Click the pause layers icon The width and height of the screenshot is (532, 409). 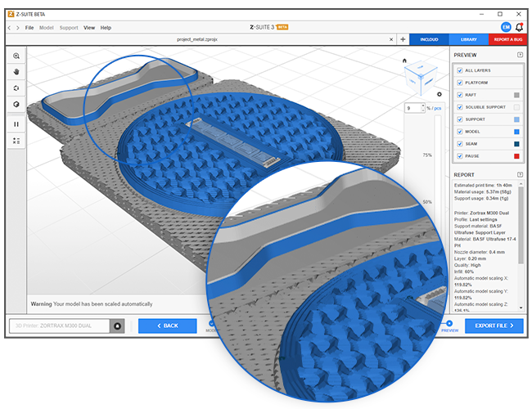16,124
